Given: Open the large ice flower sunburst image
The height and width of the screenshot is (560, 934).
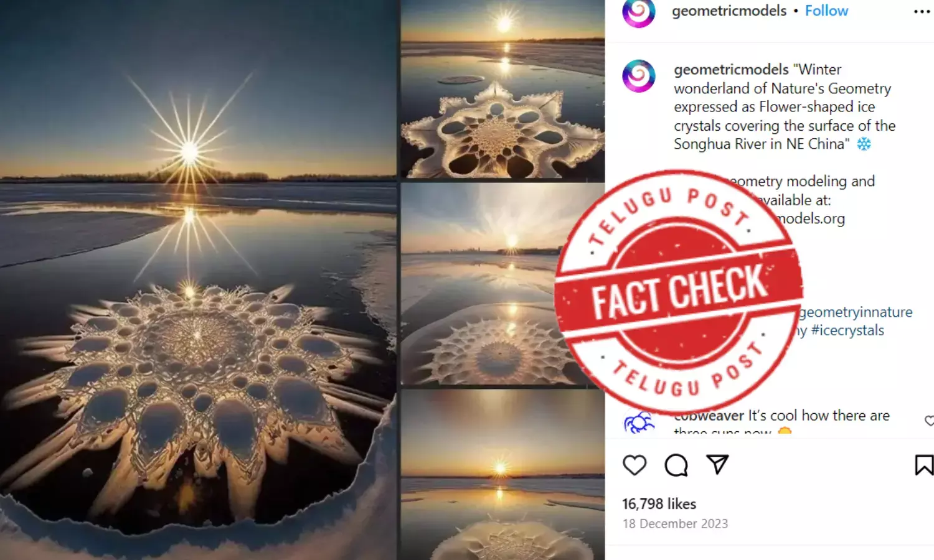Looking at the screenshot, I should pos(198,280).
